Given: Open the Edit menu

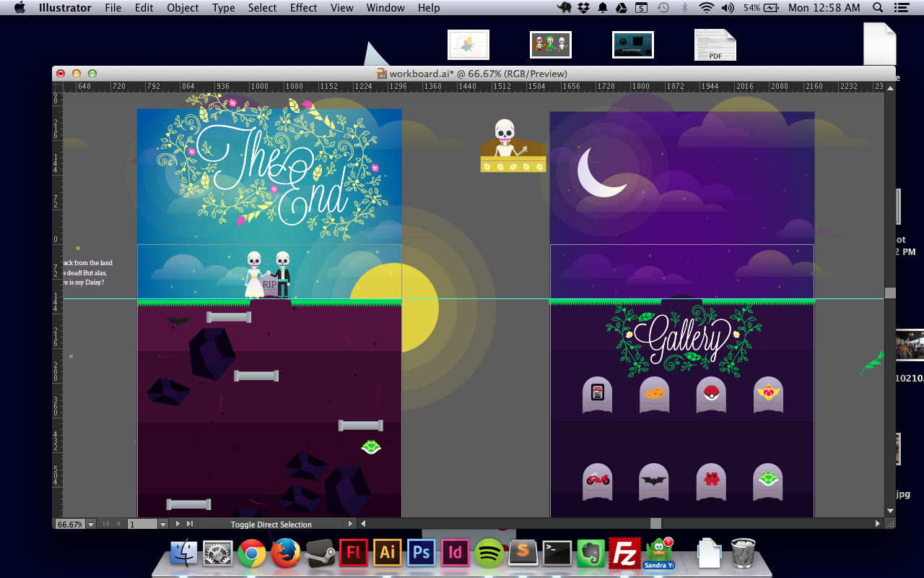Looking at the screenshot, I should tap(144, 8).
